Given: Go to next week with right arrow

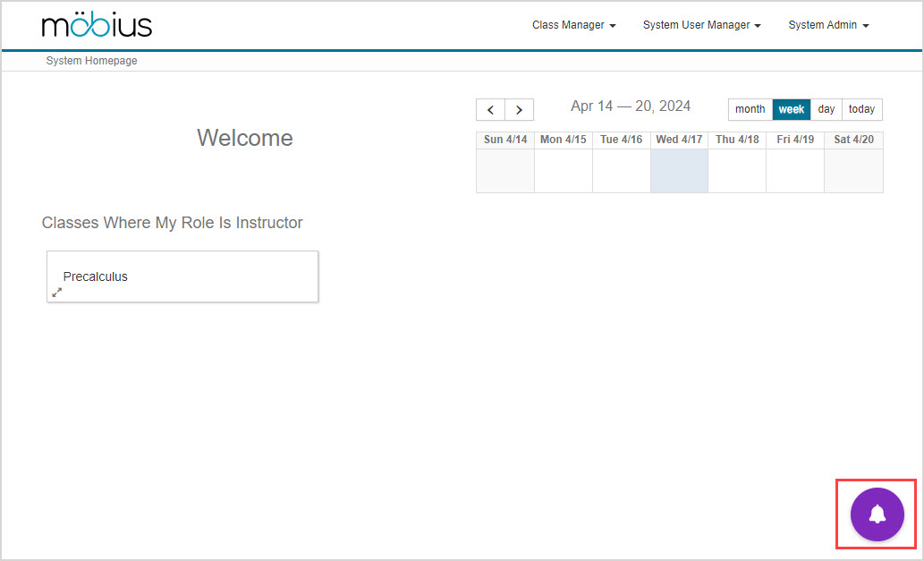Looking at the screenshot, I should [x=520, y=110].
